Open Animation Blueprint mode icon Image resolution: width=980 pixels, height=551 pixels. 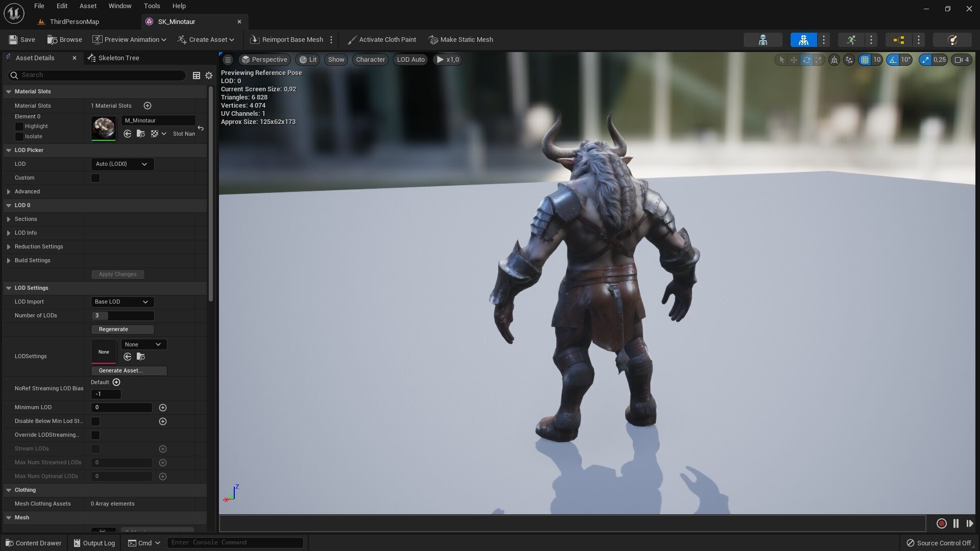[898, 40]
